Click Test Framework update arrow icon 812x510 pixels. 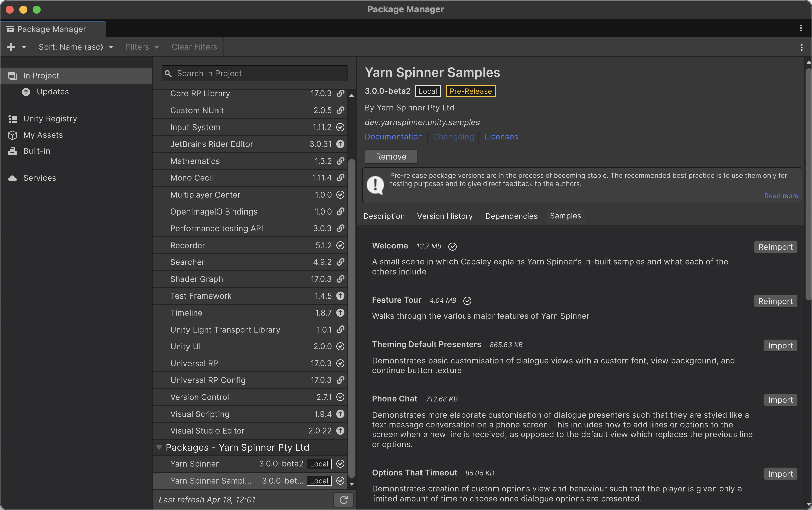pos(340,296)
